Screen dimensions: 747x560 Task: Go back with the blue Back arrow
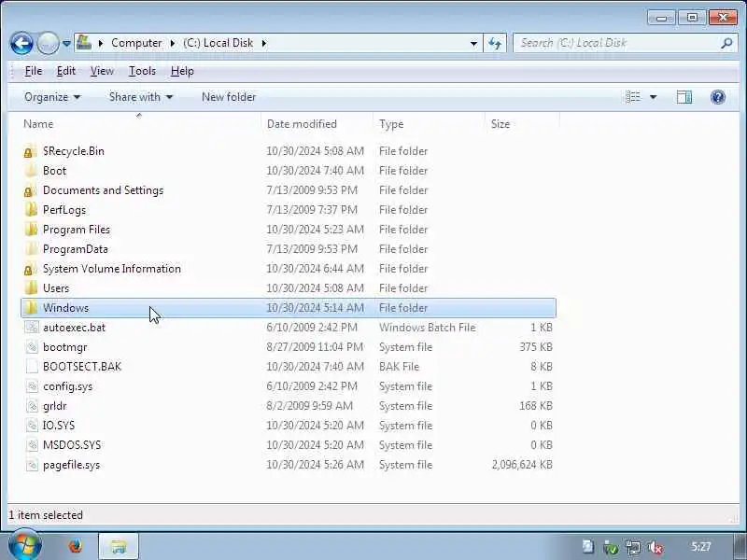[x=21, y=43]
